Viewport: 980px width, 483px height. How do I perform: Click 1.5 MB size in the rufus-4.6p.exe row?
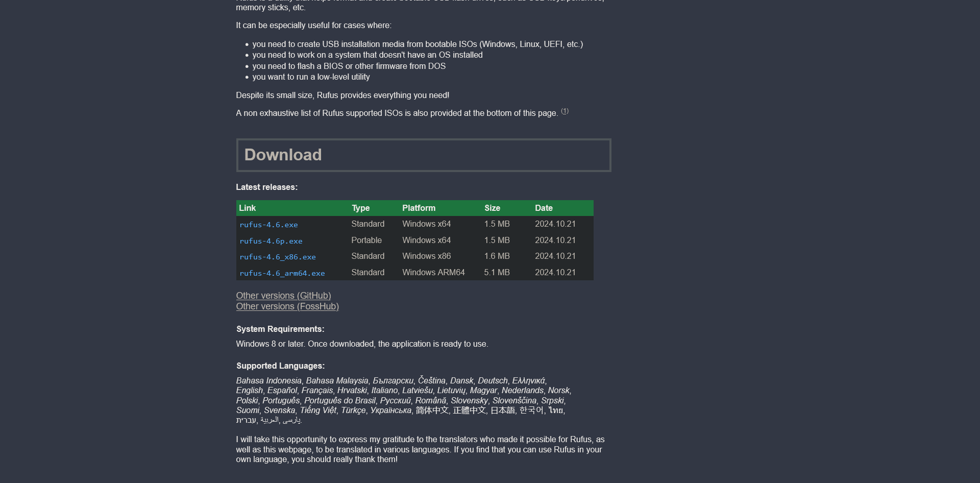(x=497, y=240)
